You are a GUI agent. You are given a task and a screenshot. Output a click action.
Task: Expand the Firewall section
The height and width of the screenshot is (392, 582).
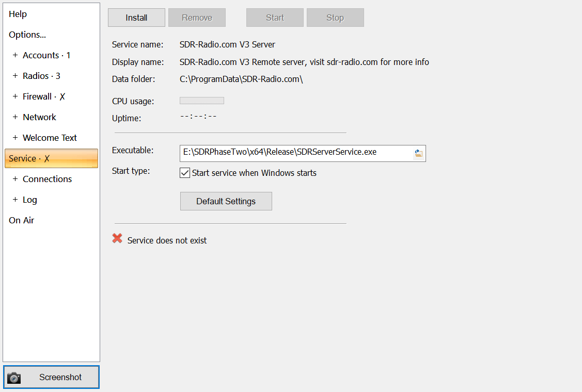pos(15,96)
